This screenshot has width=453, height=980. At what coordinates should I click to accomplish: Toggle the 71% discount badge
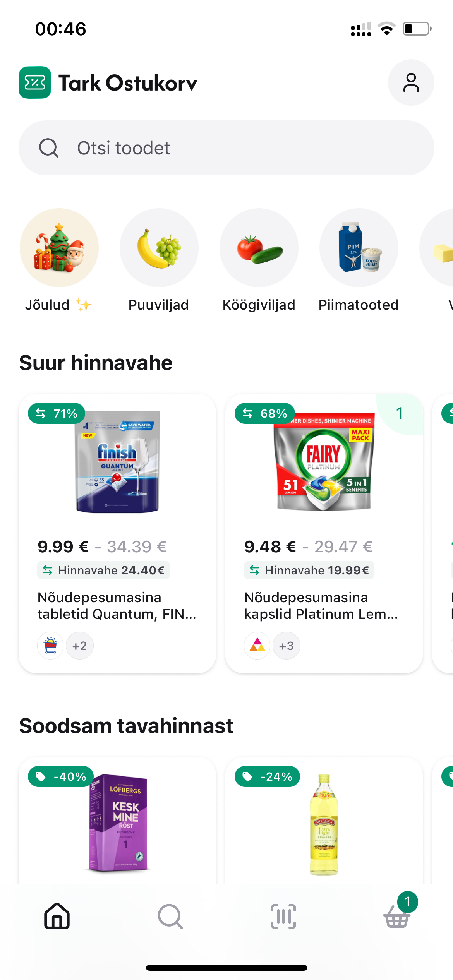(56, 413)
